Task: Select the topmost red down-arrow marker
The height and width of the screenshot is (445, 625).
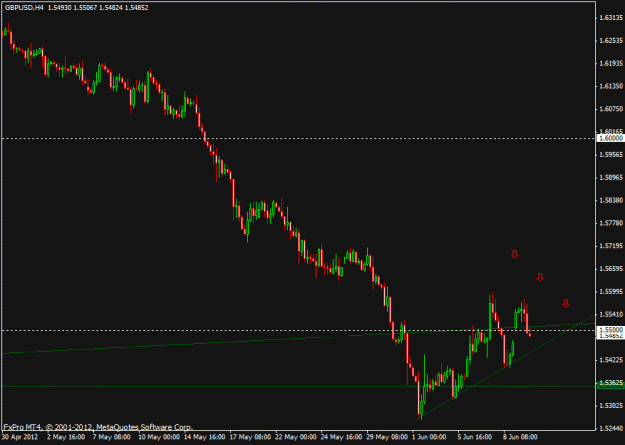Action: (x=515, y=254)
